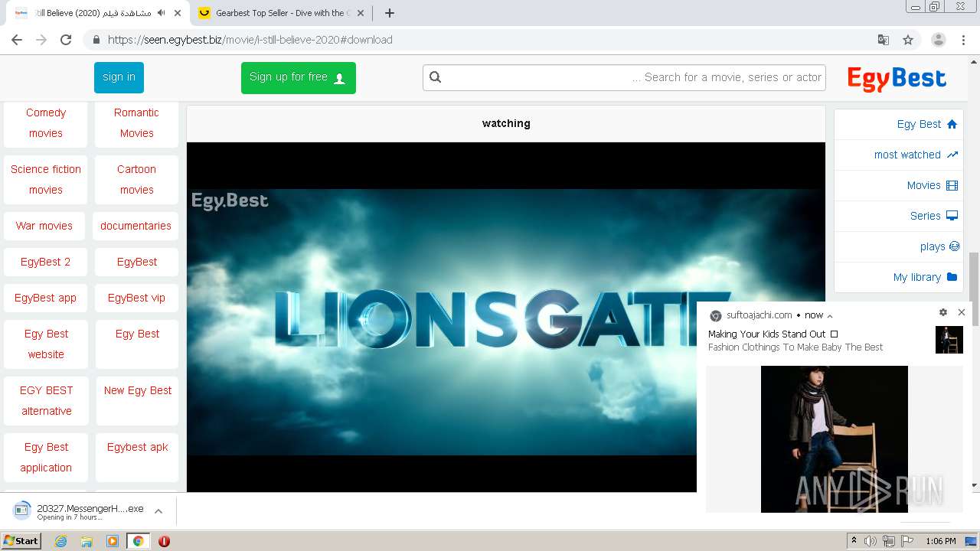The image size is (980, 551).
Task: Reload the current page
Action: point(66,40)
